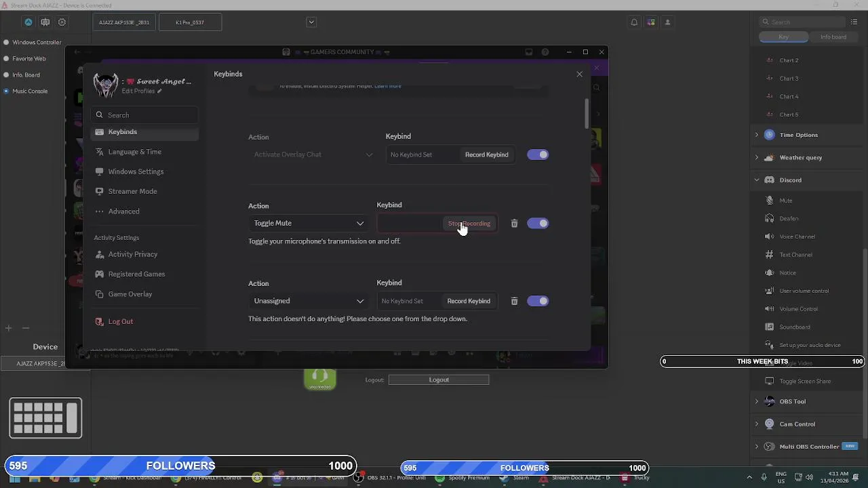Switch to the Key tab
The width and height of the screenshot is (868, 488).
click(783, 37)
